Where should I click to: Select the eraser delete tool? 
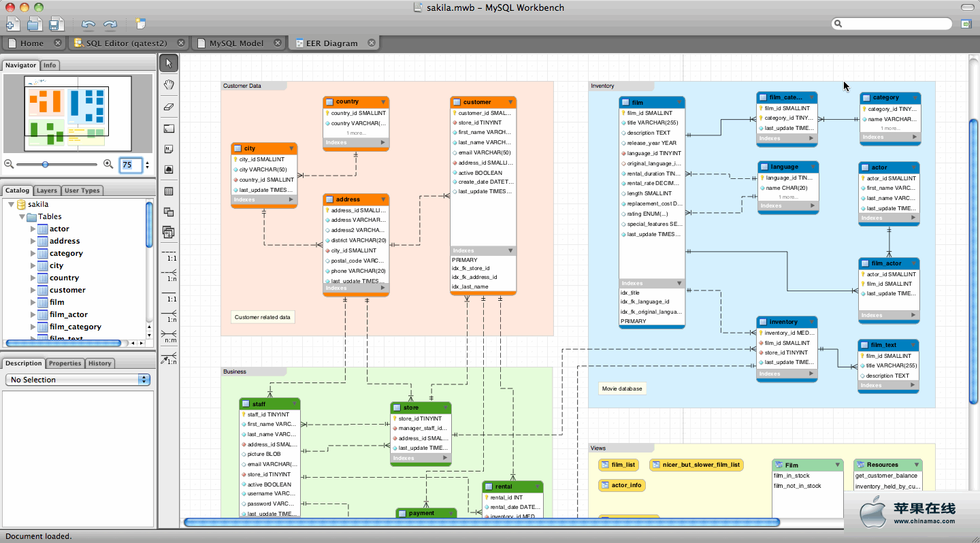(x=169, y=107)
